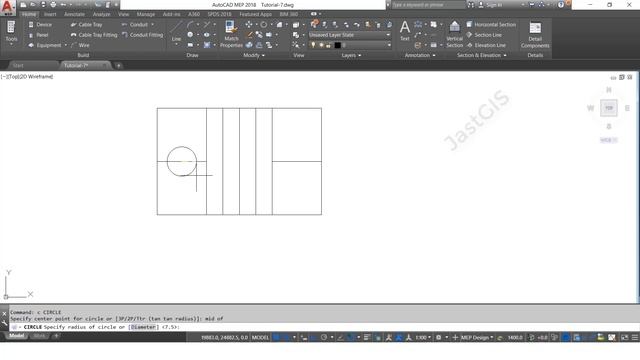This screenshot has height=360, width=640.
Task: Open the Analyze ribbon tab
Action: click(x=102, y=14)
